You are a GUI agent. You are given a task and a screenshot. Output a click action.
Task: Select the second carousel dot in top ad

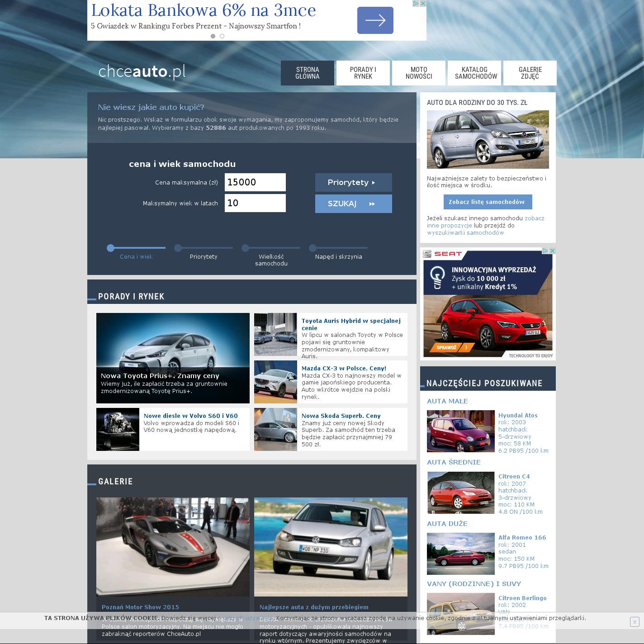(222, 36)
